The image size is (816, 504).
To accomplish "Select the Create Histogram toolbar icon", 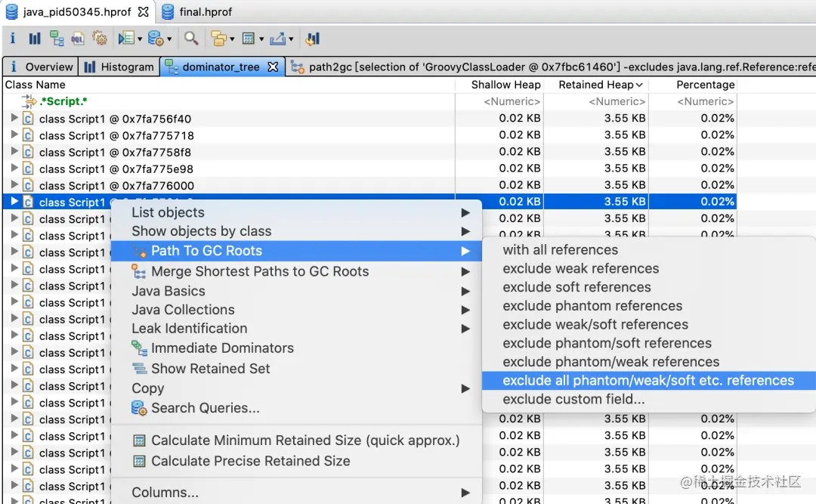I will point(35,38).
